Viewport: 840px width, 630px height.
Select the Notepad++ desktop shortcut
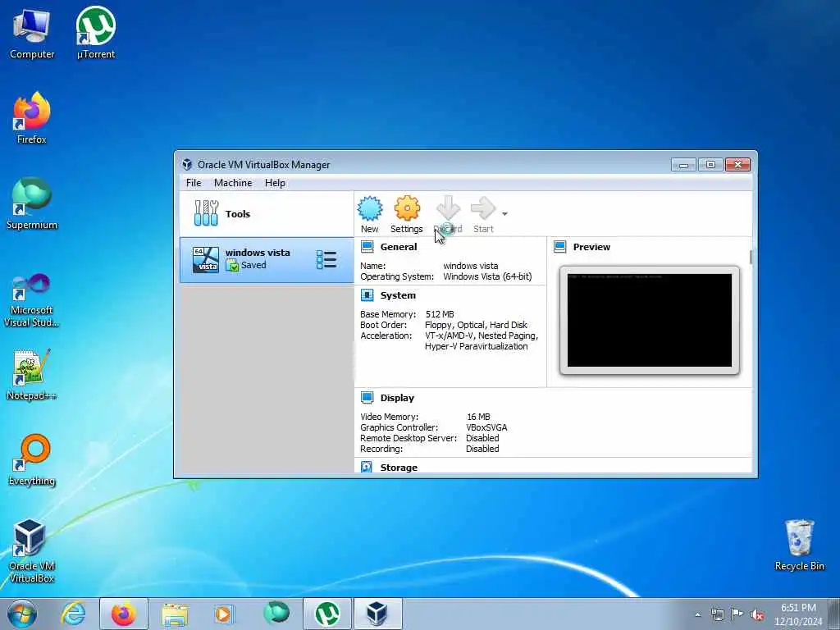[x=32, y=375]
